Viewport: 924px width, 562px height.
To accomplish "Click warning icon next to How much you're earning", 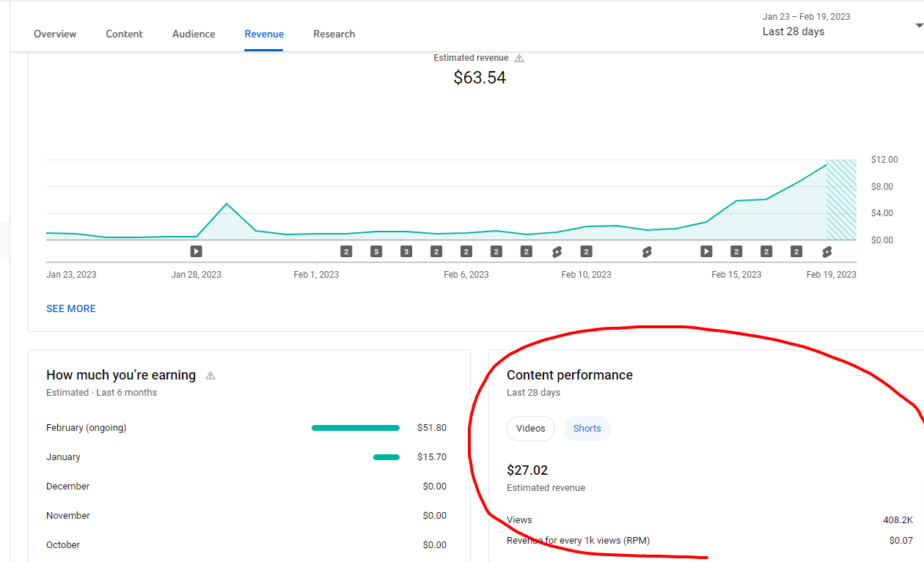I will pyautogui.click(x=210, y=375).
